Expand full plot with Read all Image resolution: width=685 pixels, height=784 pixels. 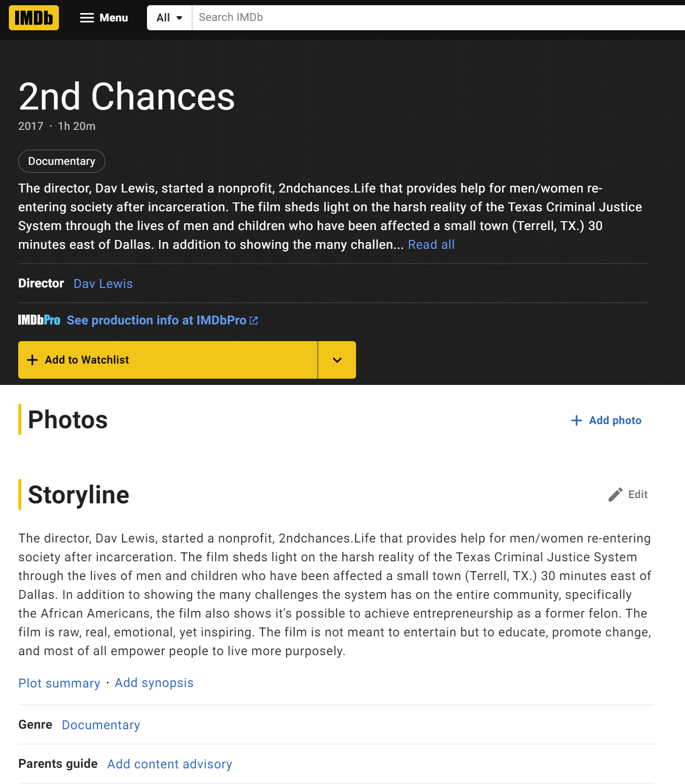coord(431,245)
